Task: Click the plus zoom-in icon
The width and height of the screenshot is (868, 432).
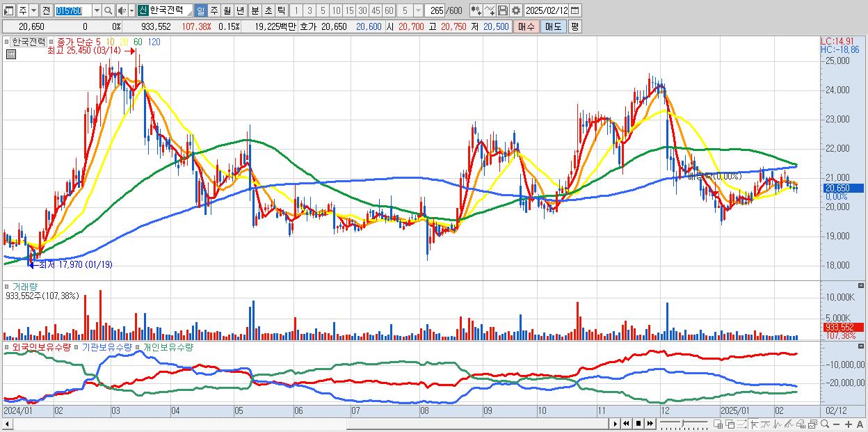Action: pos(849,424)
